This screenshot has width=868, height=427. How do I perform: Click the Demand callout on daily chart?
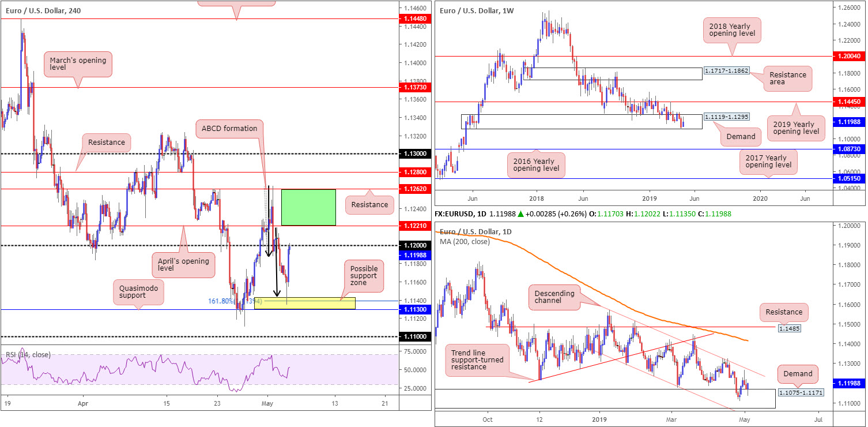798,374
